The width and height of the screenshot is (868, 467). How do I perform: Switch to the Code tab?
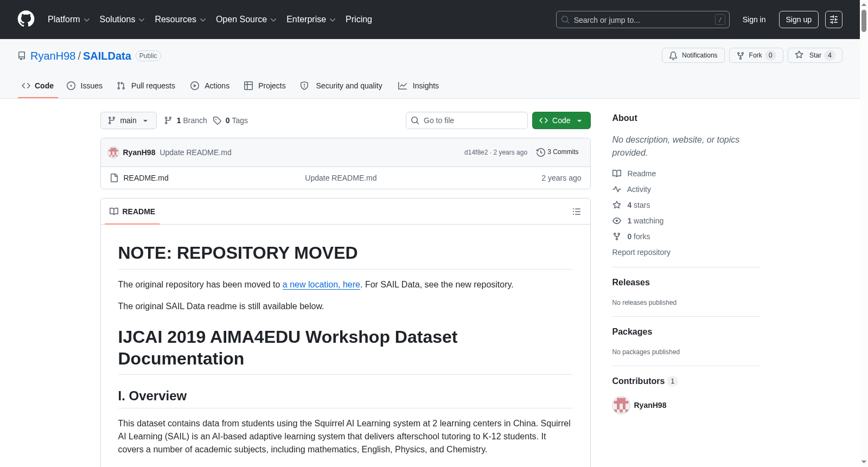point(38,86)
